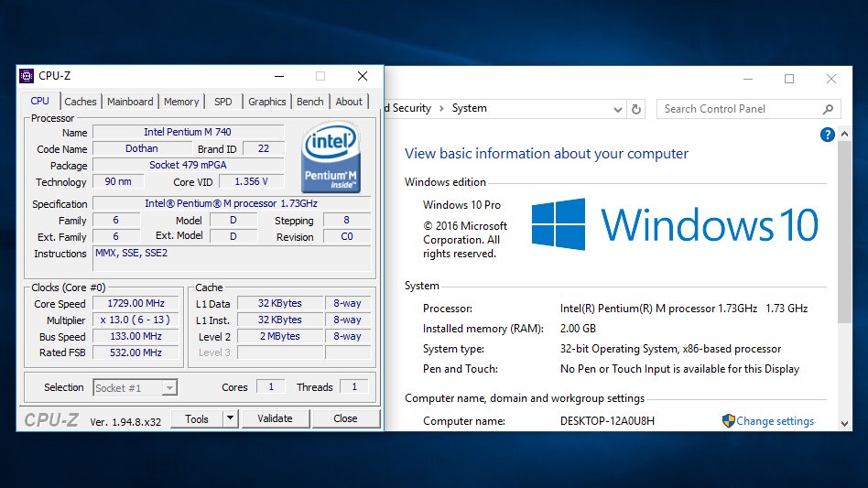Click the Bus Speed value '133.00 MHz'
The height and width of the screenshot is (488, 868).
[136, 336]
